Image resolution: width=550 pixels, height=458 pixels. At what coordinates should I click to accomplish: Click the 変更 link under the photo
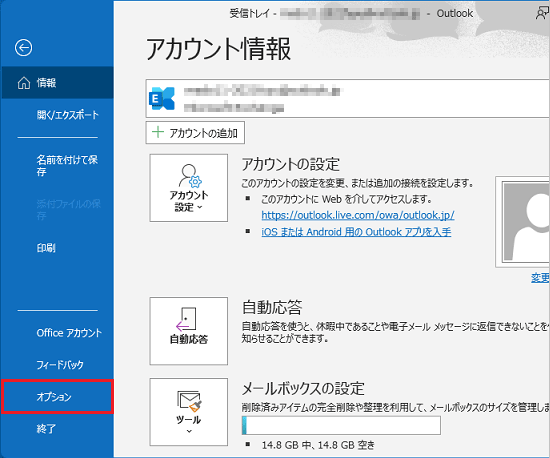(x=540, y=278)
